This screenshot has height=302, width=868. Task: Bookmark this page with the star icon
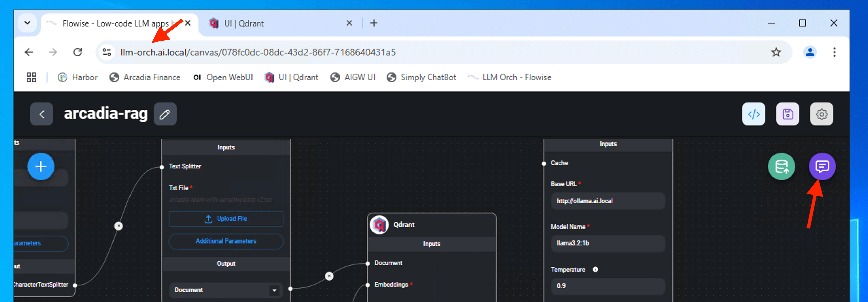776,52
